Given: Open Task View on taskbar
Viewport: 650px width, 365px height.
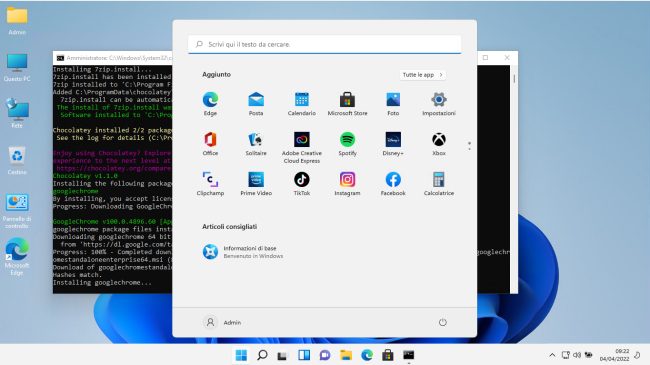Looking at the screenshot, I should pos(283,355).
